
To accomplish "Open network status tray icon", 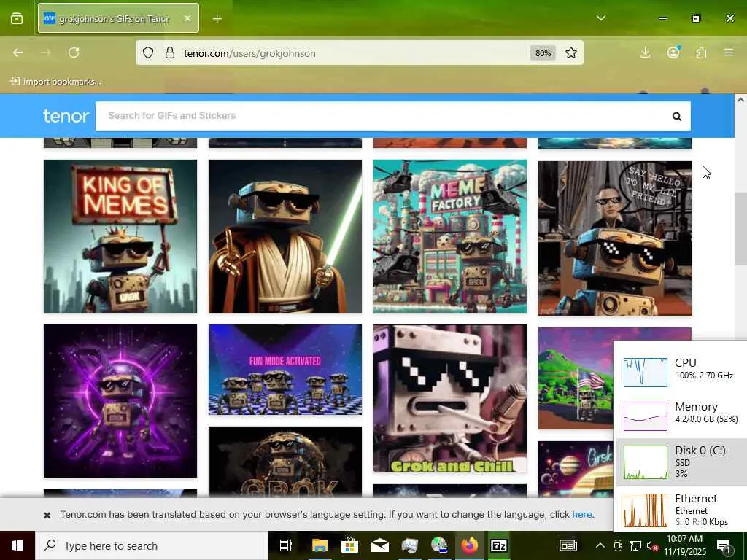I will [635, 545].
